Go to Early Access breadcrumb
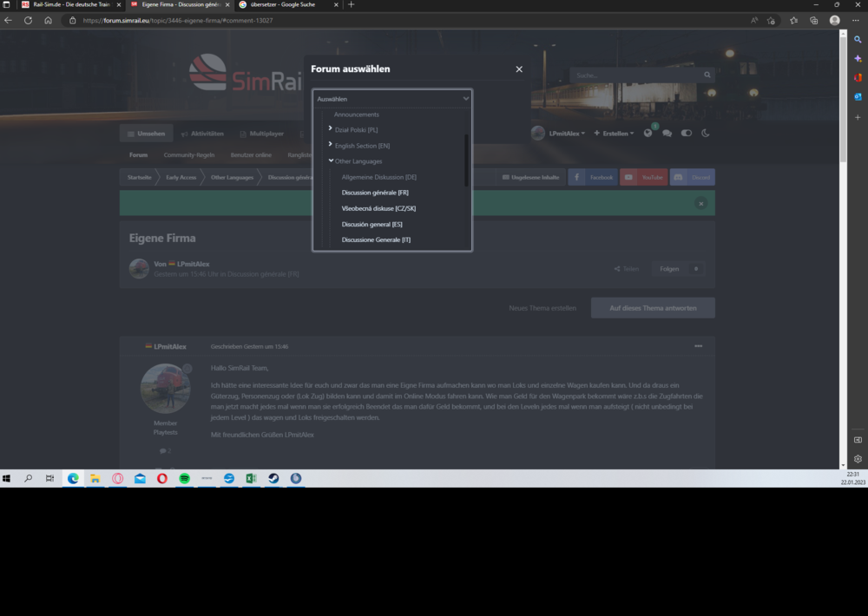Viewport: 868px width, 616px height. coord(181,177)
